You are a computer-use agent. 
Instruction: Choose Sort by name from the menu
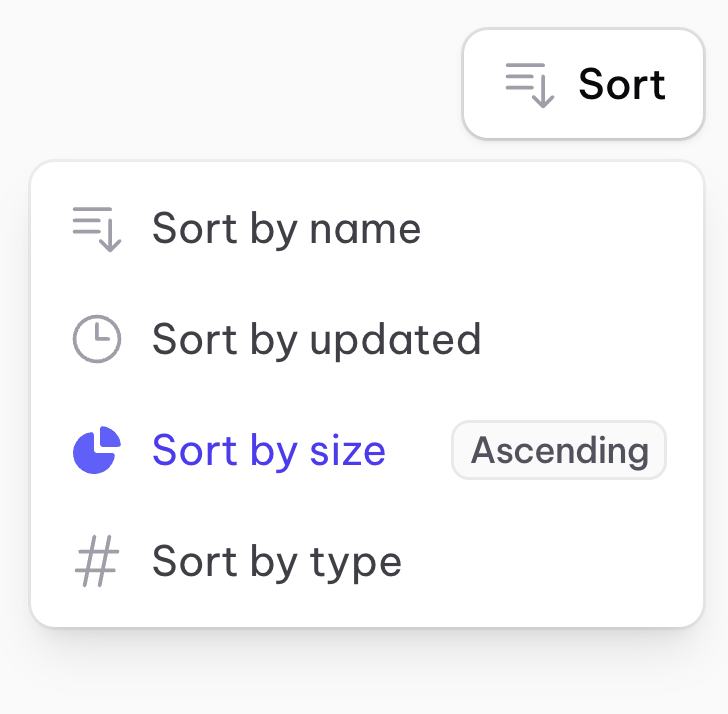(x=286, y=229)
